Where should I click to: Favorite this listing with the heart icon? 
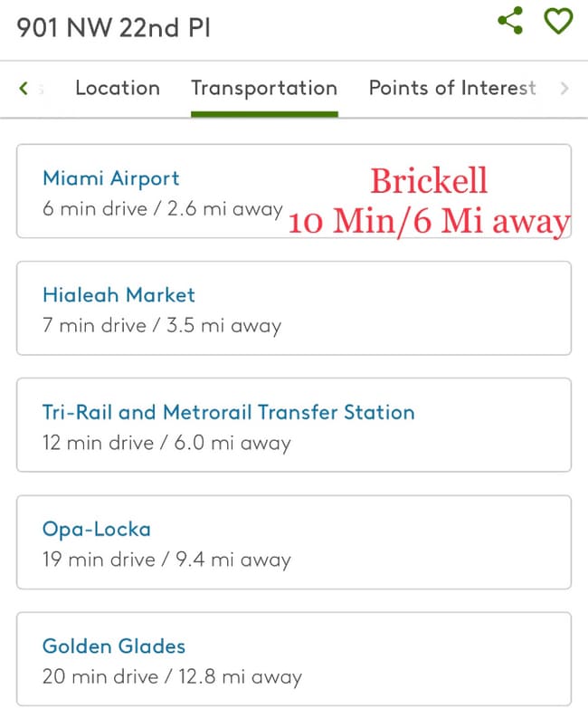[558, 21]
